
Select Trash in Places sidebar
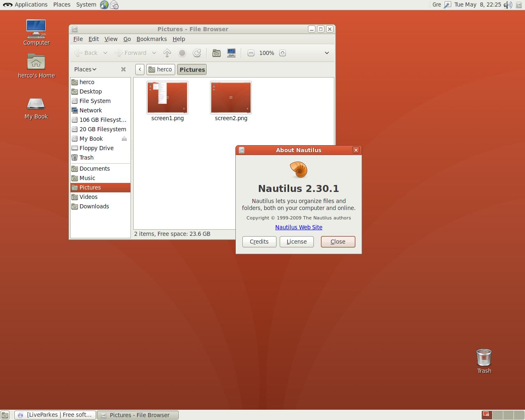point(100,157)
